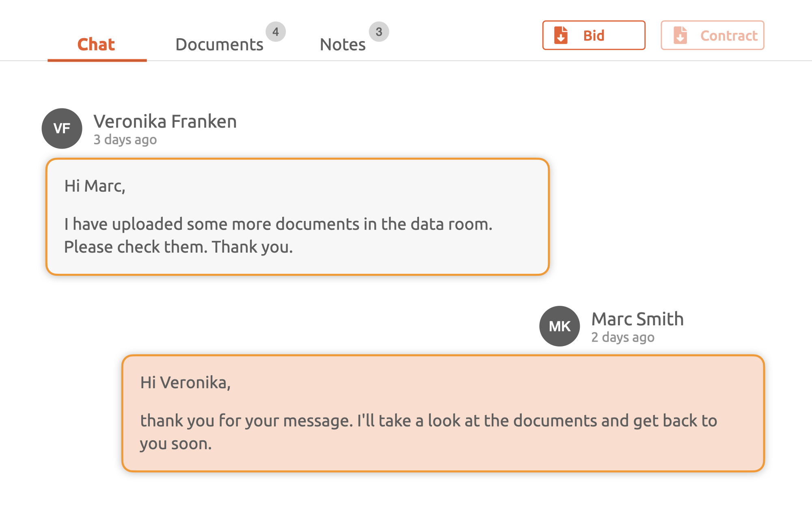Switch to the Notes tab
812x528 pixels.
pyautogui.click(x=342, y=44)
